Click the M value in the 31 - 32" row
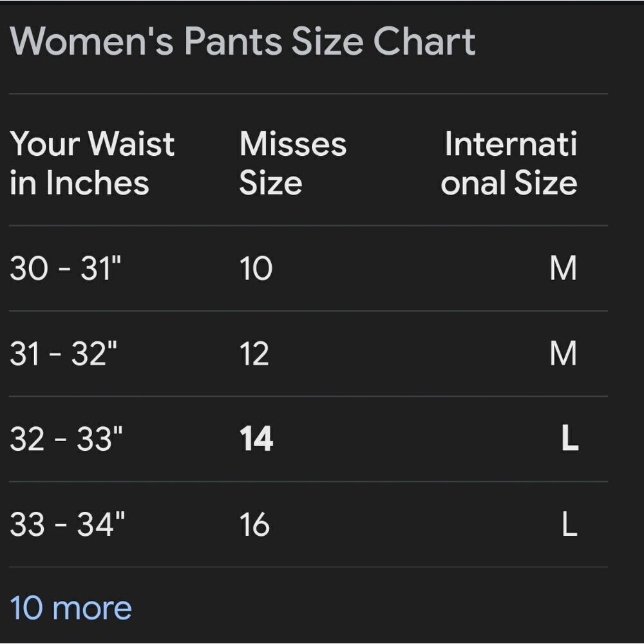The height and width of the screenshot is (644, 644). 563,353
